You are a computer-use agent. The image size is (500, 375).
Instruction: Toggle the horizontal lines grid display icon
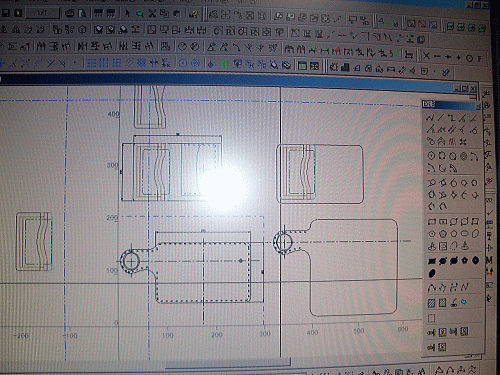click(x=92, y=63)
